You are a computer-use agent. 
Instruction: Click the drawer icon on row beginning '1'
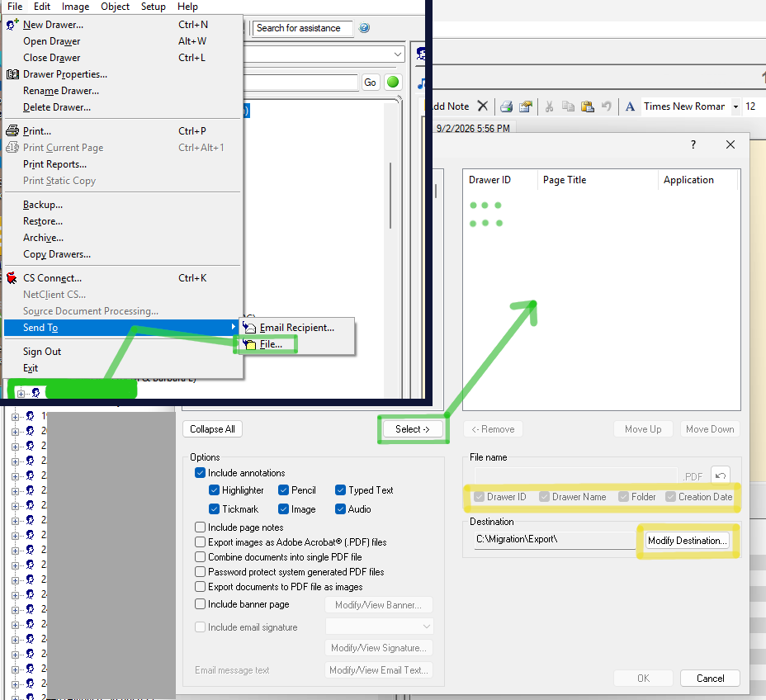[31, 416]
